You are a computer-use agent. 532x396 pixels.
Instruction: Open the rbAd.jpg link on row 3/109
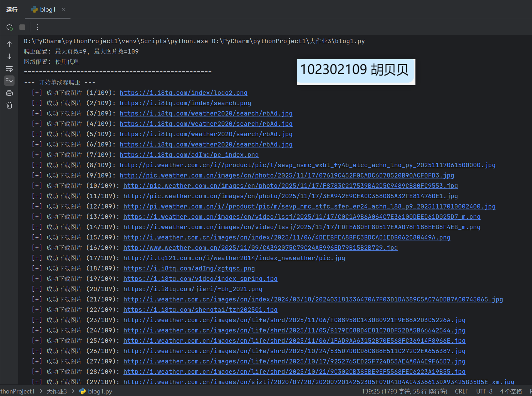point(206,114)
